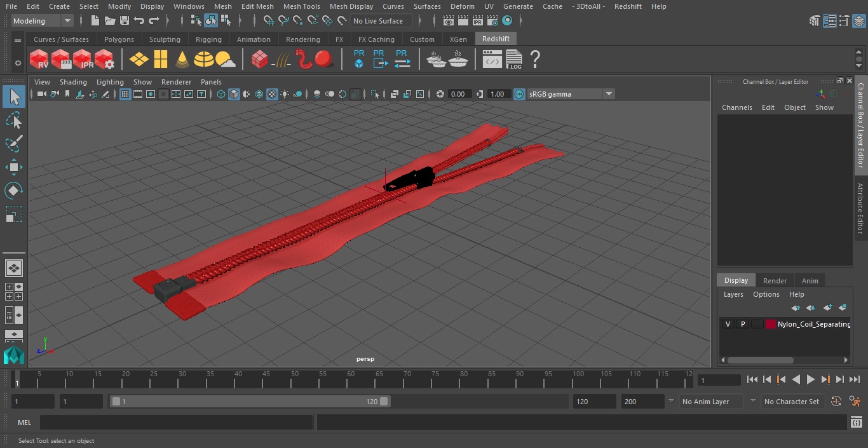Viewport: 868px width, 448px height.
Task: Click the Redshift script editor icon
Action: 492,59
